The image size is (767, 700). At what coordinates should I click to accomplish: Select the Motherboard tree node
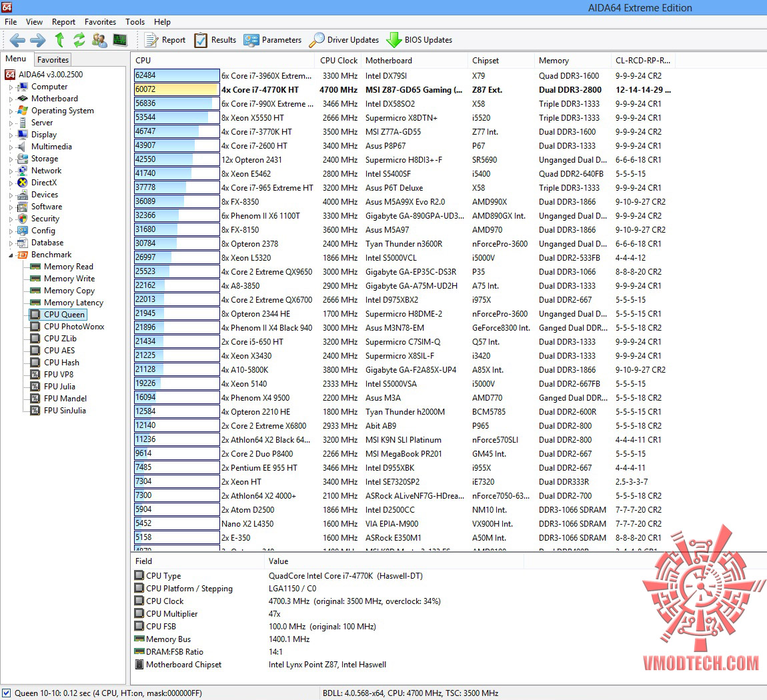coord(54,99)
